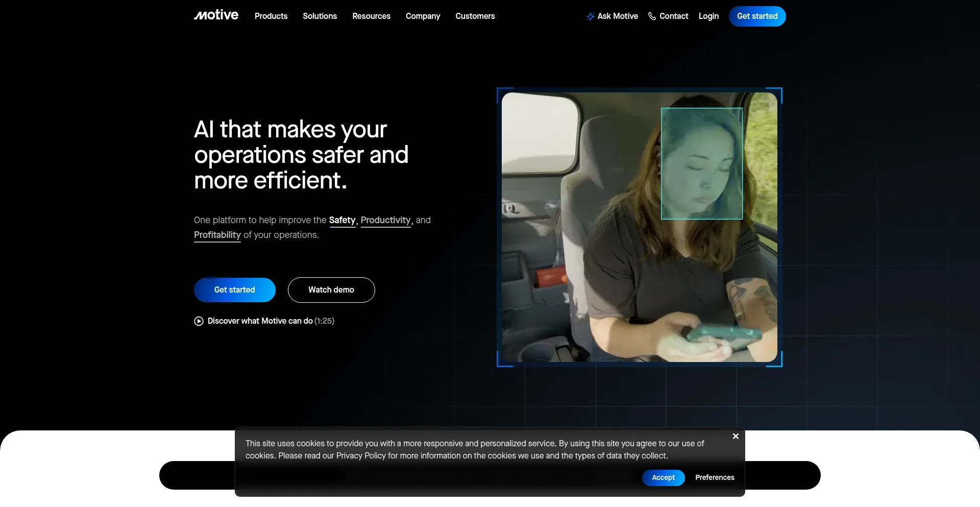Expand the Resources navigation menu

click(x=371, y=16)
